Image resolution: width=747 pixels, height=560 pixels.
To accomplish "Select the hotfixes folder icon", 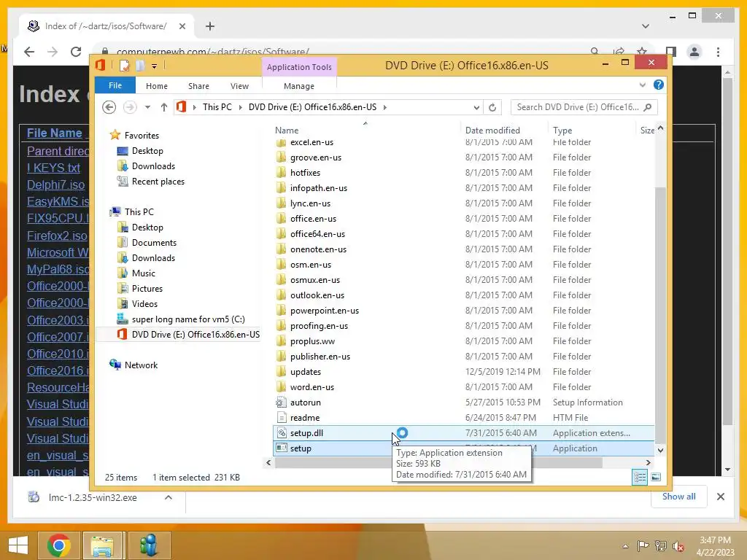I will (x=281, y=172).
